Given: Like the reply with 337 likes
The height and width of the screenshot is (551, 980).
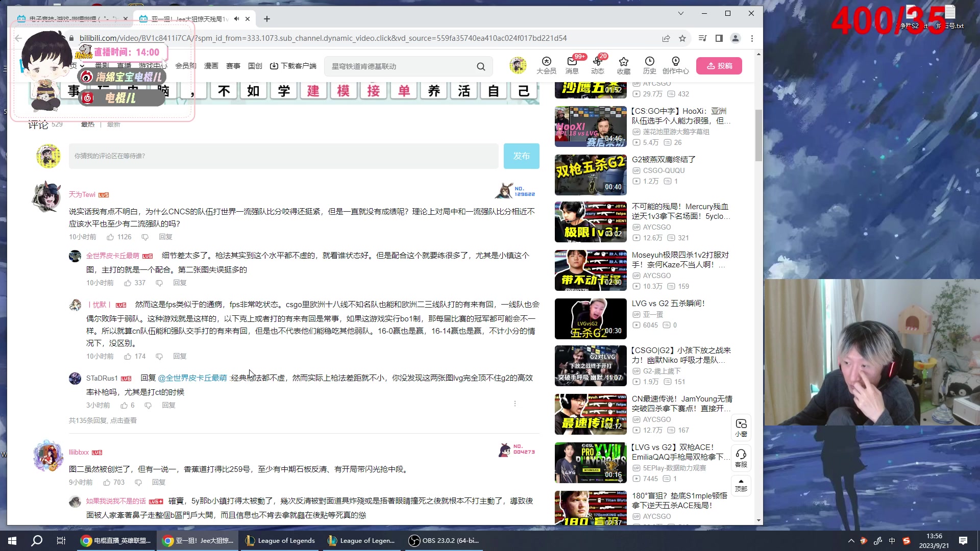Looking at the screenshot, I should coord(128,283).
